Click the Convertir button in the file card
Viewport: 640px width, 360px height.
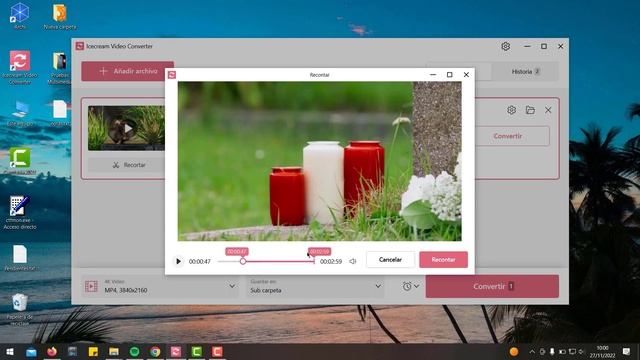508,136
